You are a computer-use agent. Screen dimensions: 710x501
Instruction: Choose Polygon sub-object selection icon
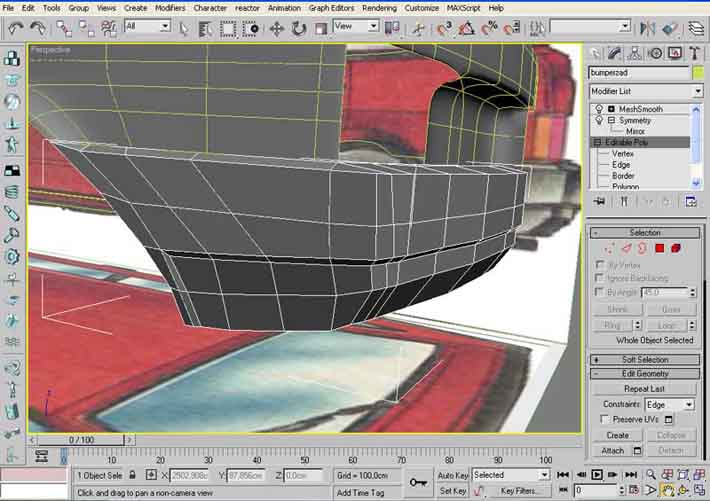[x=660, y=247]
